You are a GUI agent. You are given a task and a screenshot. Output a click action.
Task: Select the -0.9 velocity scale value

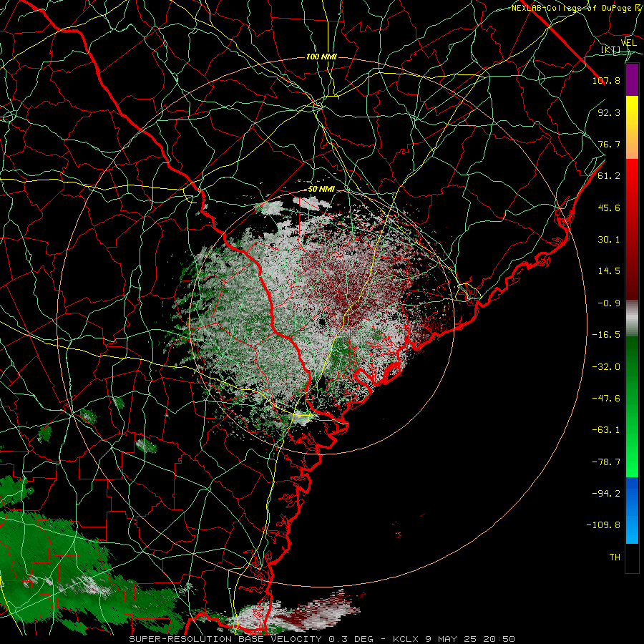(x=609, y=303)
